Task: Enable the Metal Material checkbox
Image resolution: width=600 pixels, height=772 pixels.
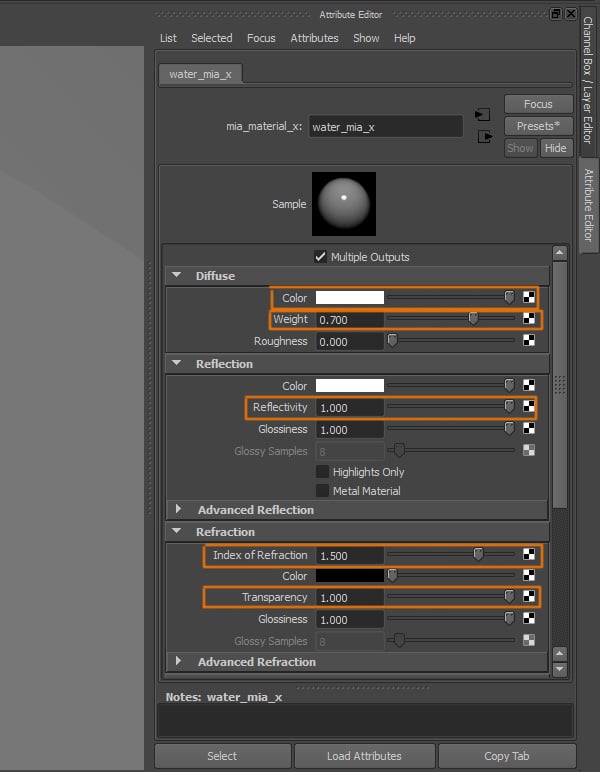Action: click(x=322, y=491)
